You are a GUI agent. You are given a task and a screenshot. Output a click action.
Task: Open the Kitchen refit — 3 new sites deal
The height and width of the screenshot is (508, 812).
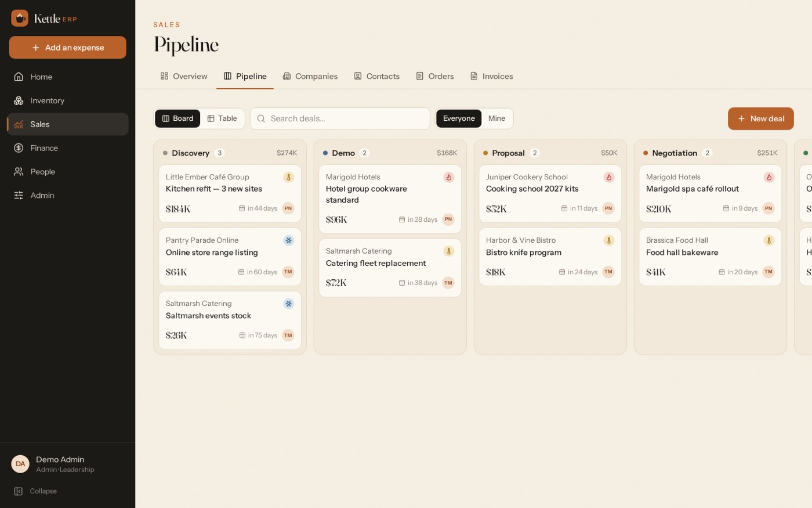230,193
